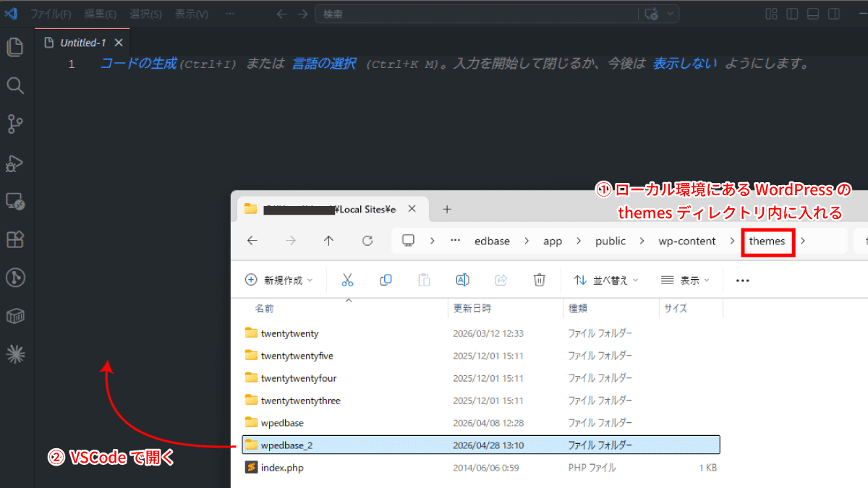
Task: Click the 言語の選択 link in the editor
Action: (323, 64)
